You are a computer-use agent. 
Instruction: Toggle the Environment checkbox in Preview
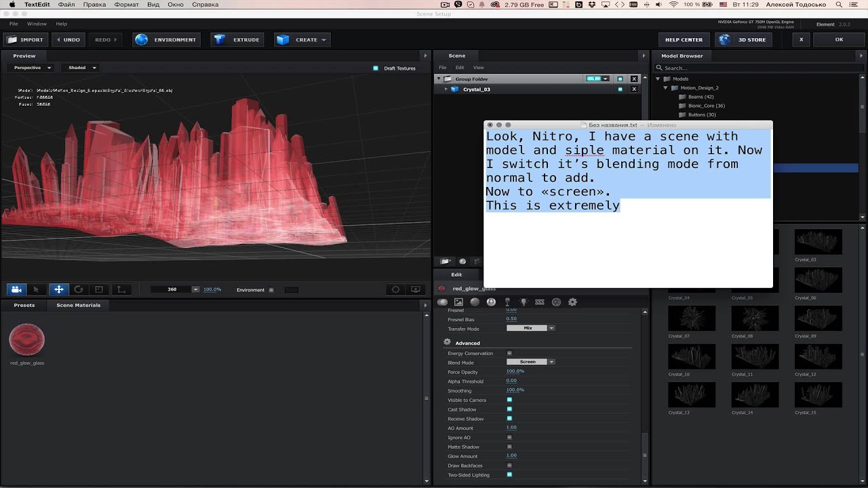271,289
